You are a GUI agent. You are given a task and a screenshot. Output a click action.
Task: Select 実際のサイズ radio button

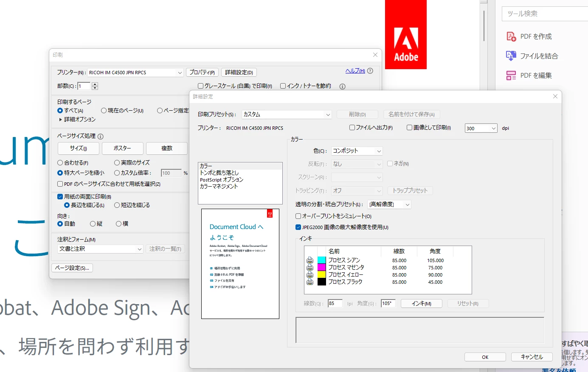click(x=117, y=163)
